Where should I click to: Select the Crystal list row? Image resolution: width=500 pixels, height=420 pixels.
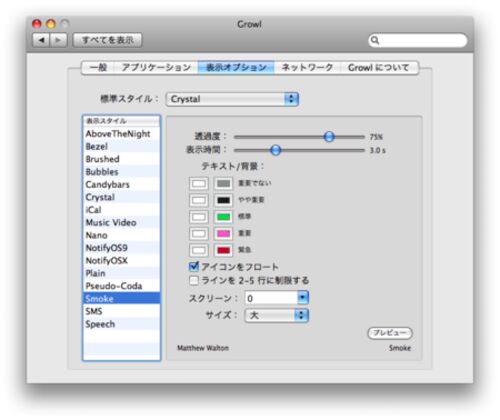(x=122, y=197)
